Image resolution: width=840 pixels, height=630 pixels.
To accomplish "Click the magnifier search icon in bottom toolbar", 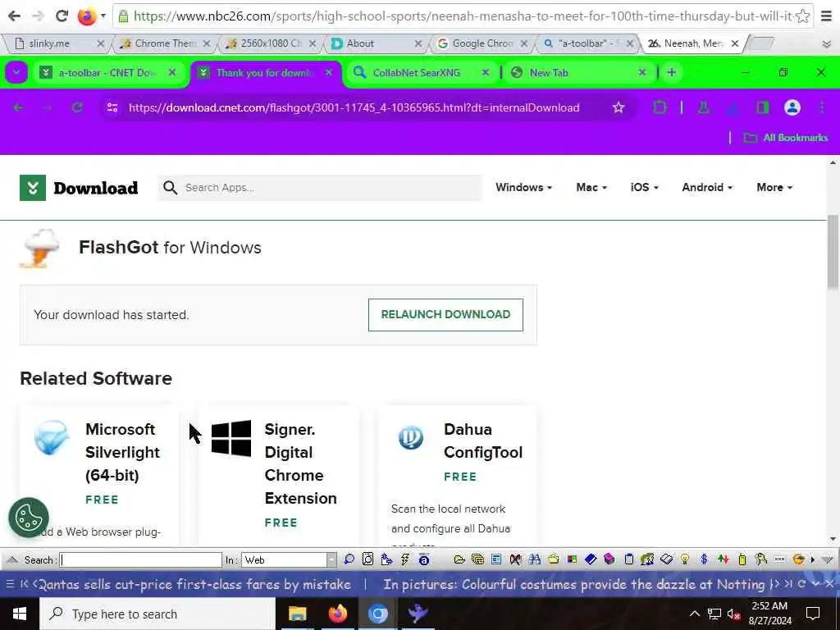I will (x=349, y=559).
